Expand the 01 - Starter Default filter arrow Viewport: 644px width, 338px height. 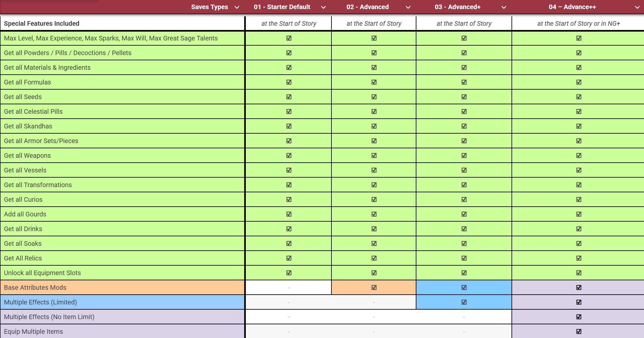click(x=323, y=7)
